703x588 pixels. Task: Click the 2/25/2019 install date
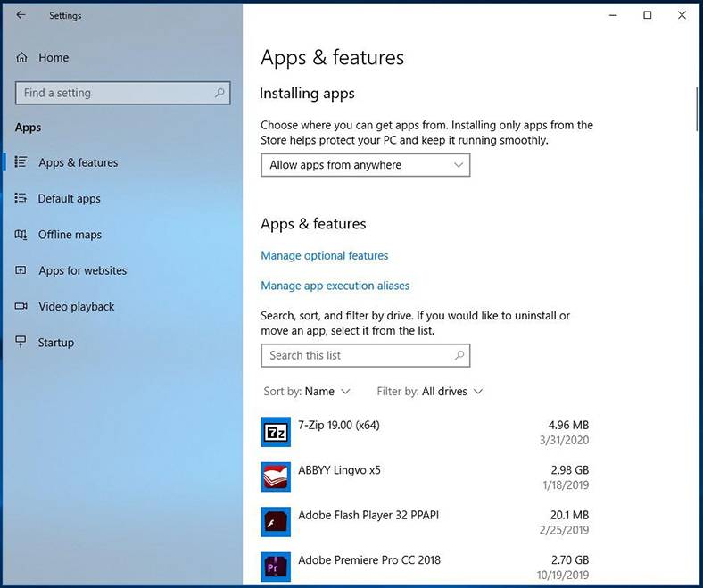click(x=564, y=530)
